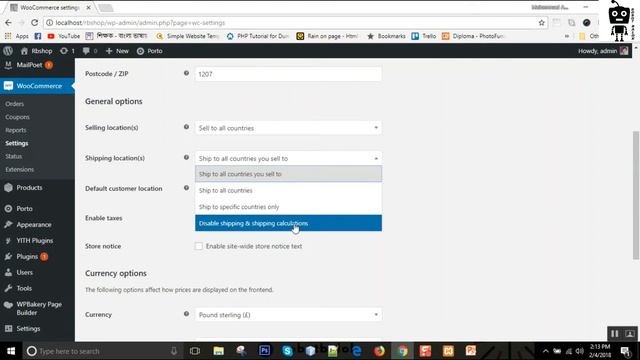This screenshot has width=640, height=360.
Task: Choose Ship to specific countries only
Action: pos(288,207)
